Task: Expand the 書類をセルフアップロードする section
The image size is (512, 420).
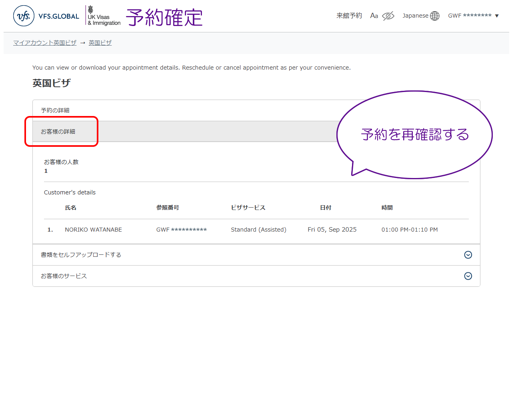Action: pos(81,255)
